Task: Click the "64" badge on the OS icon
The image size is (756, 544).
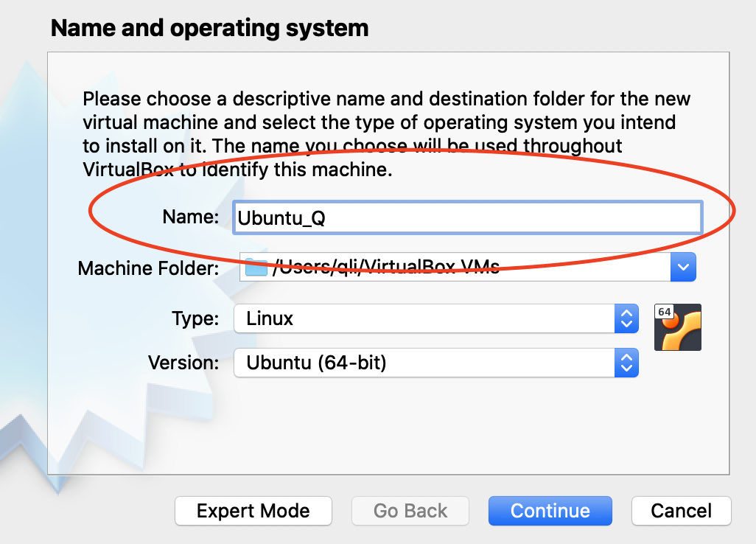Action: pyautogui.click(x=665, y=312)
